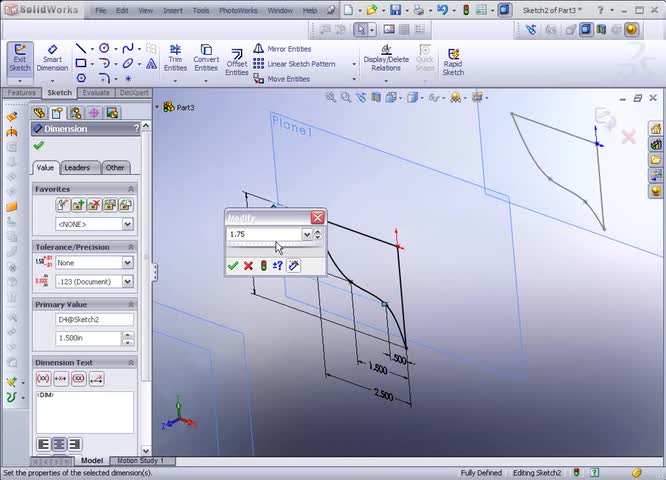Open dropdown next to Modify value
Viewport: 666px width, 480px height.
click(x=307, y=234)
